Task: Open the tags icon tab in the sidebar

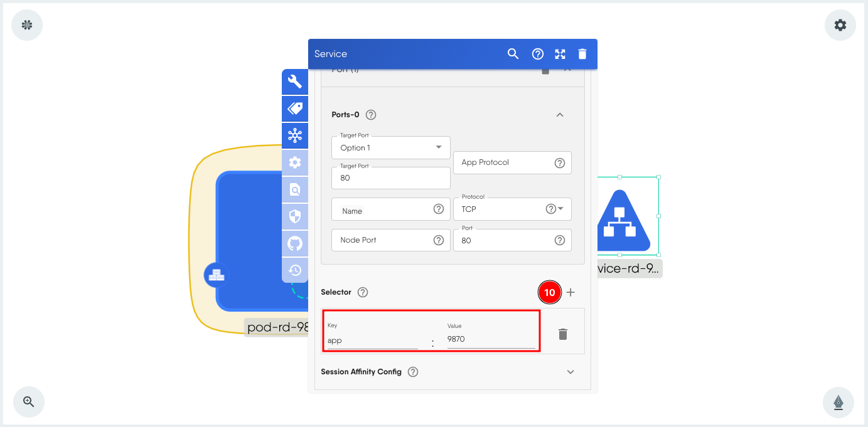Action: point(295,108)
